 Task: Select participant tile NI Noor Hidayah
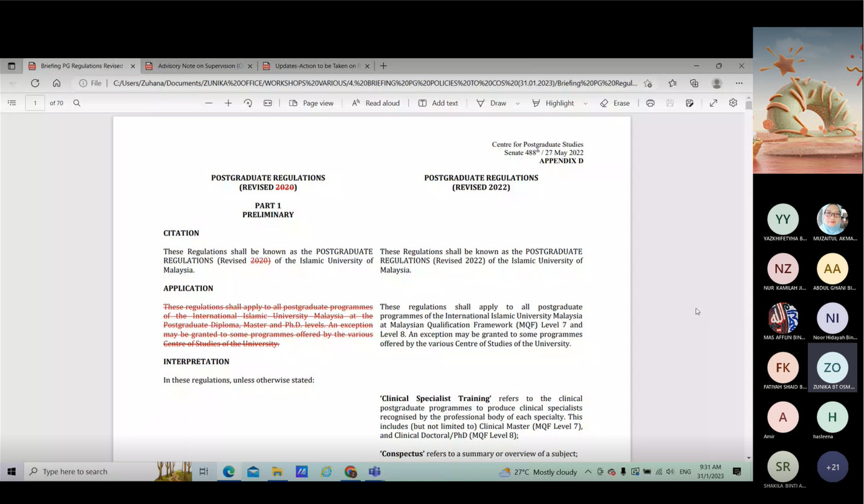833,321
